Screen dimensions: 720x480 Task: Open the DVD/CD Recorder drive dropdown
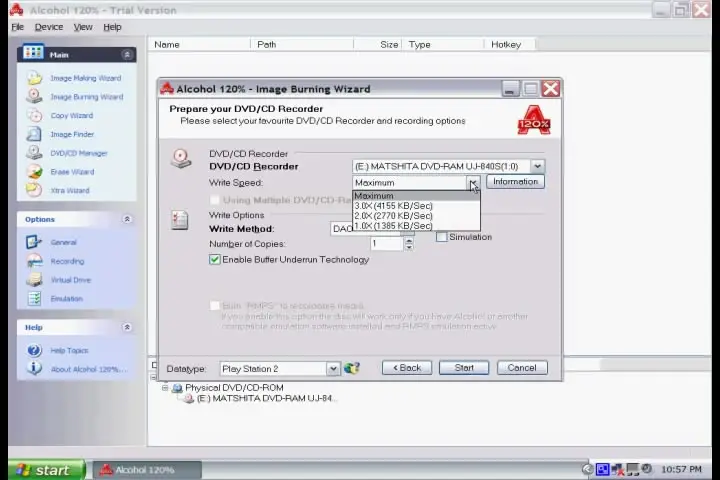pos(537,166)
